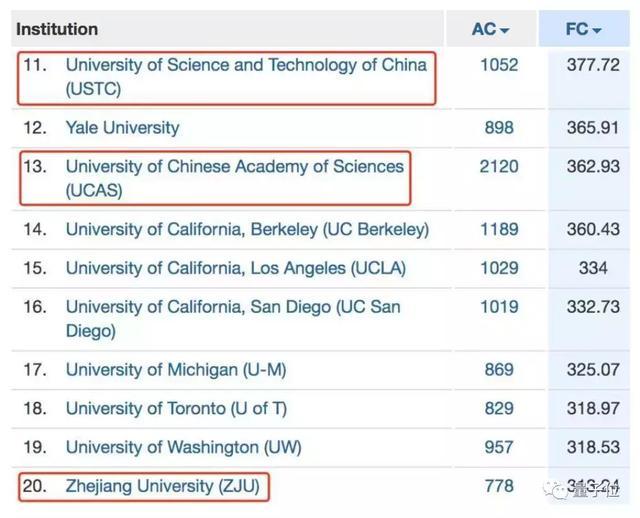Screen dimensions: 640x518
Task: Click FC value 377.72 for USTC
Action: [593, 65]
